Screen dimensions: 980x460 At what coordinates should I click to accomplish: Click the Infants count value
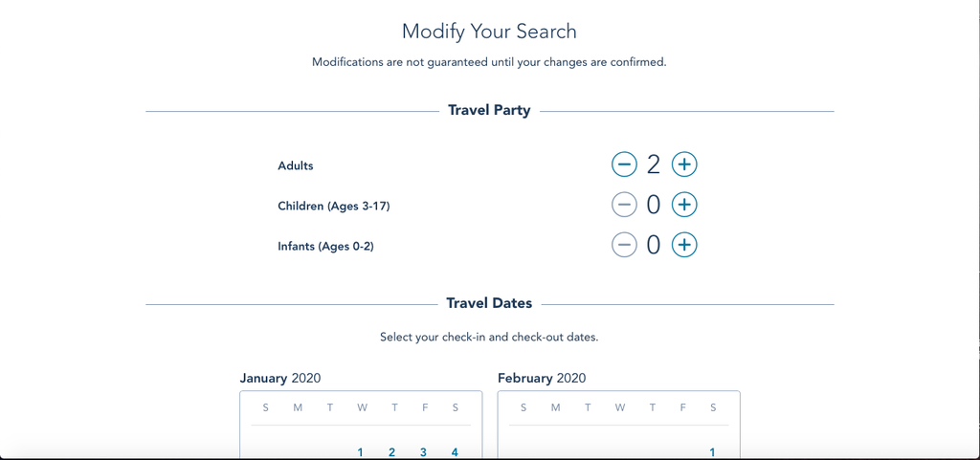[654, 245]
